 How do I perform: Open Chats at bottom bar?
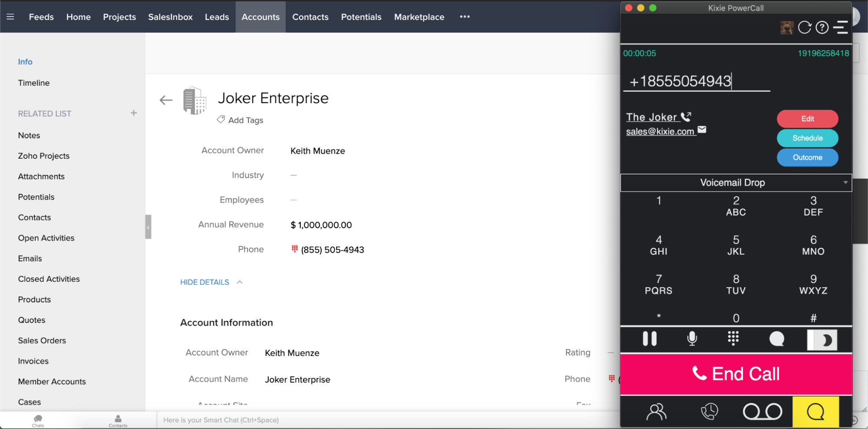point(38,420)
